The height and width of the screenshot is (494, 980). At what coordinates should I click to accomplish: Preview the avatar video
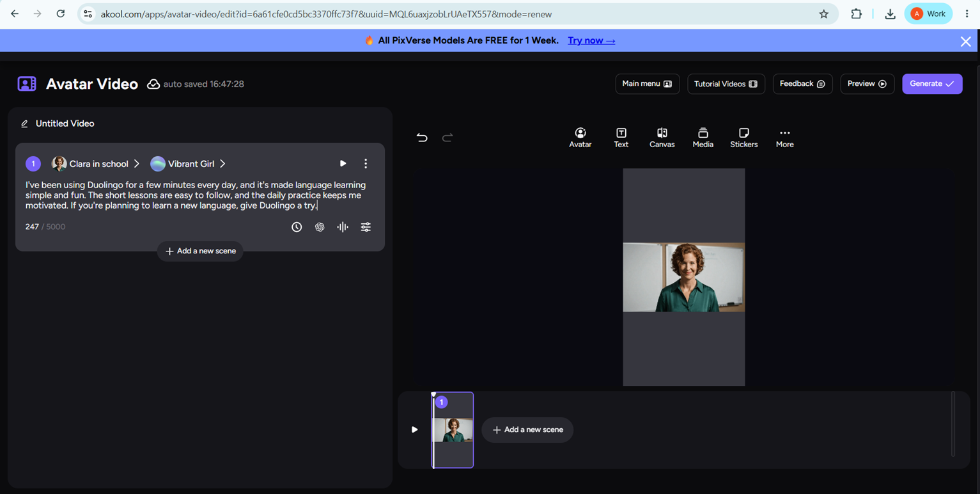[x=867, y=84]
